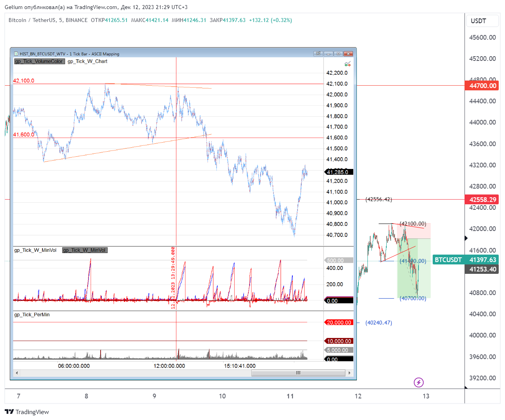Click the BTCUSDT 41397.63 price tag
The height and width of the screenshot is (420, 505).
(x=466, y=260)
